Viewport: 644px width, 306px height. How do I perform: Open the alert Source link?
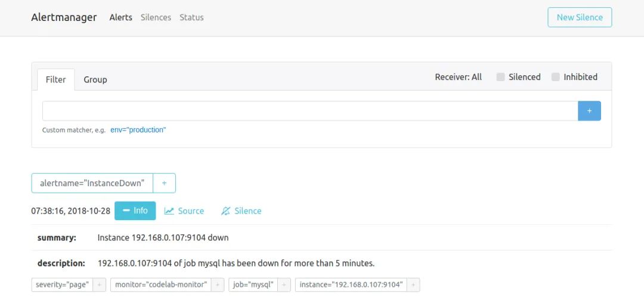tap(184, 211)
